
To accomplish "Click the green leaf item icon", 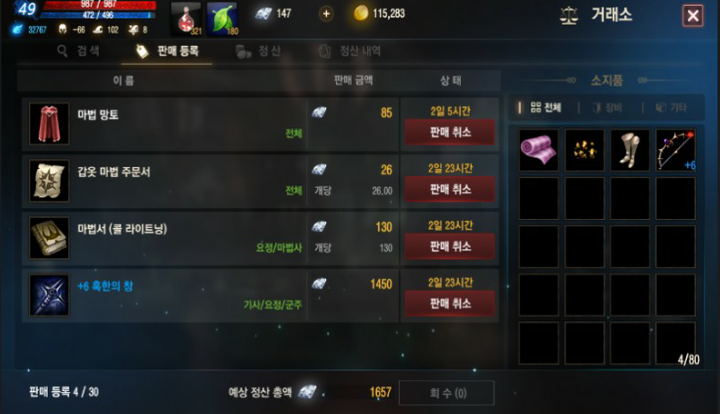I will (222, 19).
